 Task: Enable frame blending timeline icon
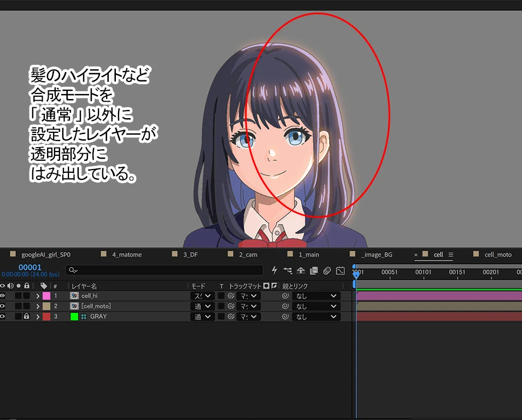click(x=314, y=271)
